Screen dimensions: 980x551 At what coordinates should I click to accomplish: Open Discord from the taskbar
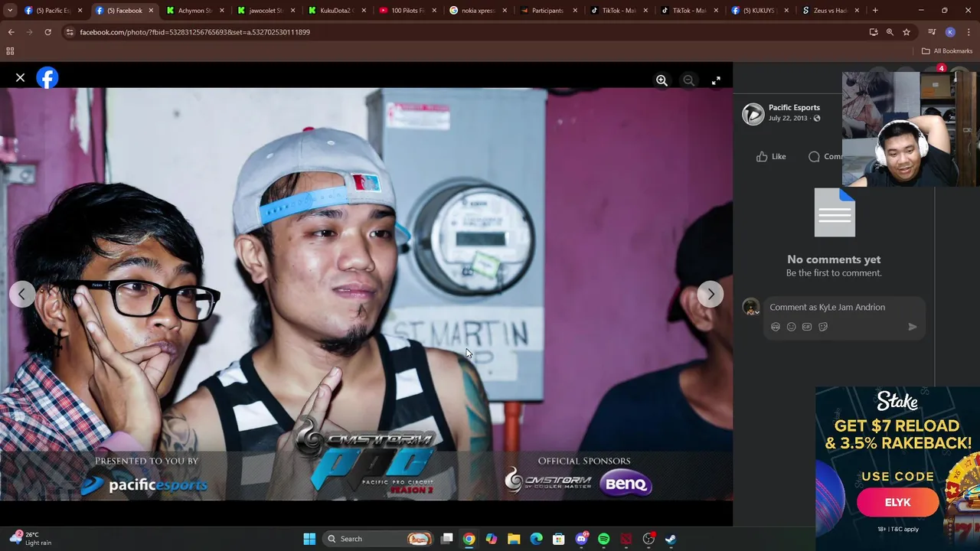(582, 539)
